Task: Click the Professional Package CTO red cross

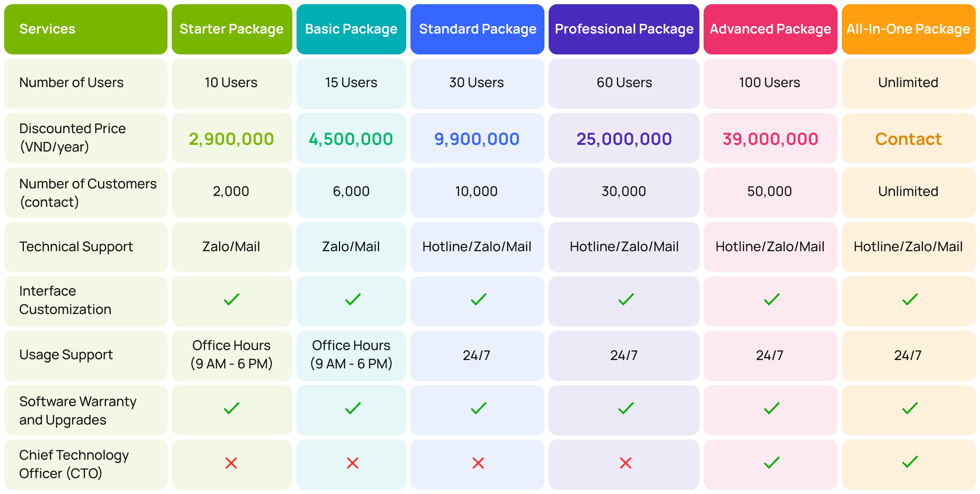Action: tap(626, 463)
